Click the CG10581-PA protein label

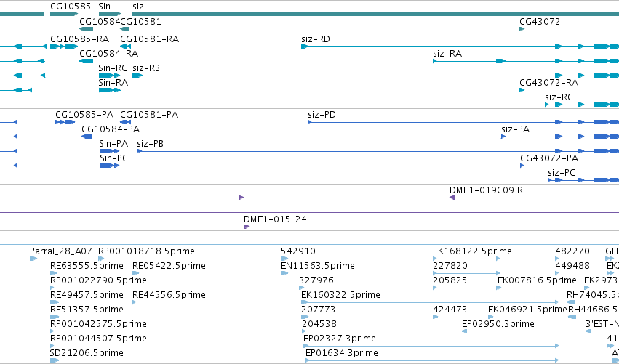point(149,115)
